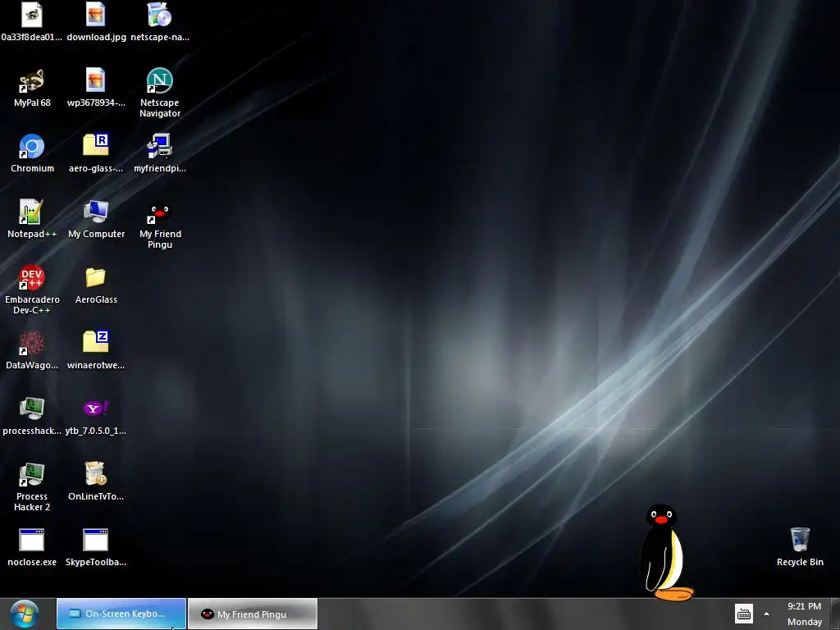This screenshot has height=630, width=840.
Task: Select the wp3678934 image file
Action: [x=96, y=81]
